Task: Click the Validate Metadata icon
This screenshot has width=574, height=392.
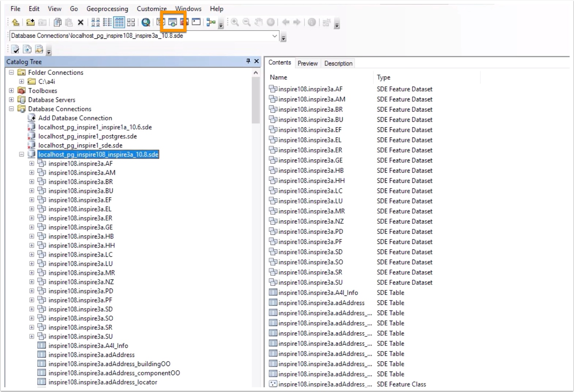Action: pyautogui.click(x=15, y=49)
